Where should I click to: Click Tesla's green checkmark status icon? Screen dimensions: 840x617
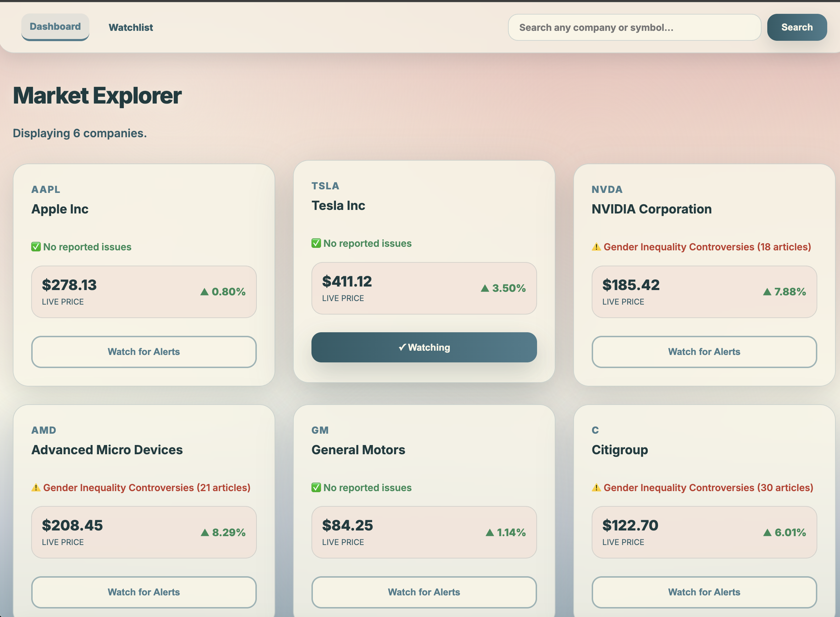[x=316, y=244]
